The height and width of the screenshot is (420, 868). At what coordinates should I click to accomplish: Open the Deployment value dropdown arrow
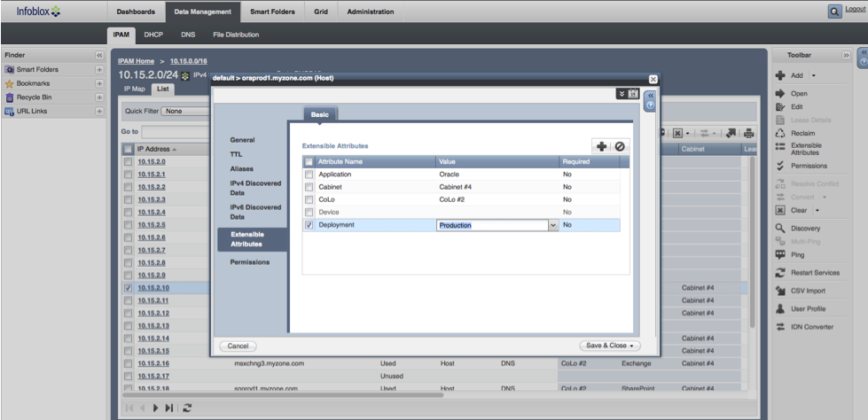pos(553,225)
